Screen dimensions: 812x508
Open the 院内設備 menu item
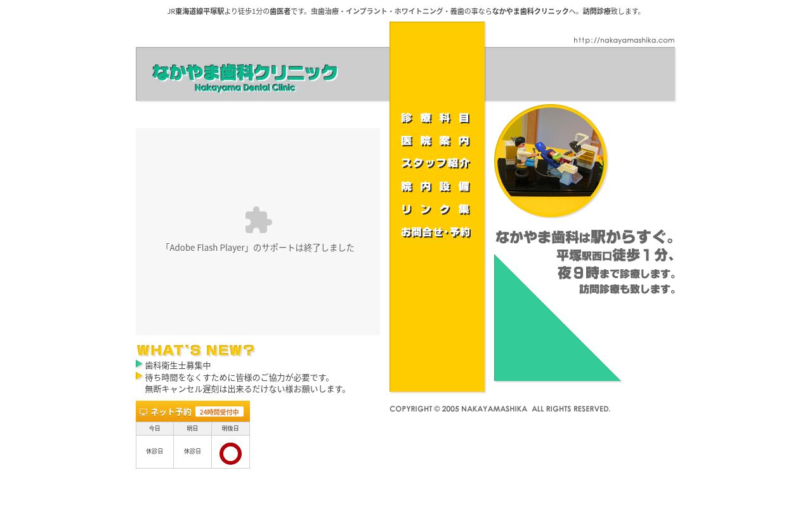436,187
